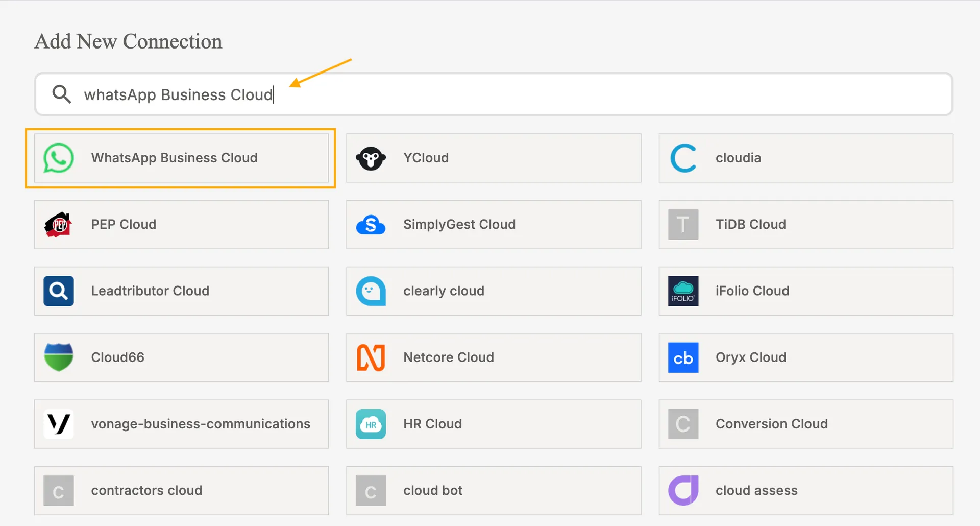The width and height of the screenshot is (980, 526).
Task: Click the cloud assess purple logo icon
Action: click(x=683, y=490)
